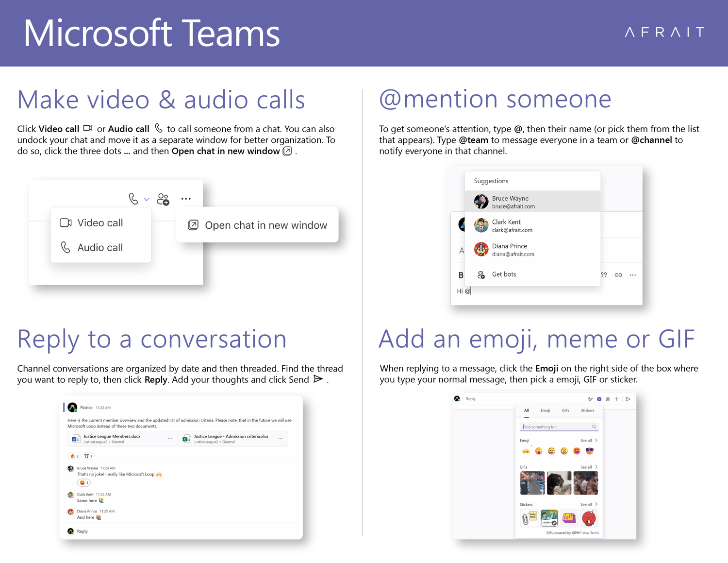Open See all for the Emoji section
Viewport: 728px width, 563px height.
point(586,440)
